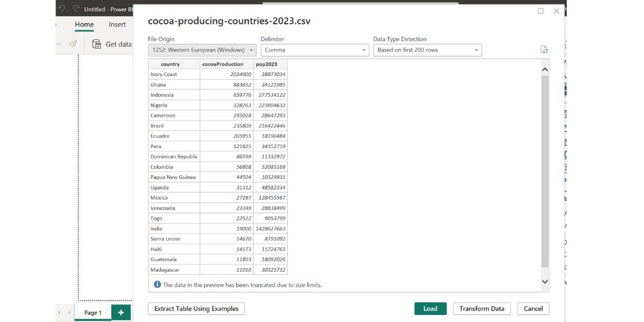
Task: Open the File Origin dropdown
Action: pos(202,50)
